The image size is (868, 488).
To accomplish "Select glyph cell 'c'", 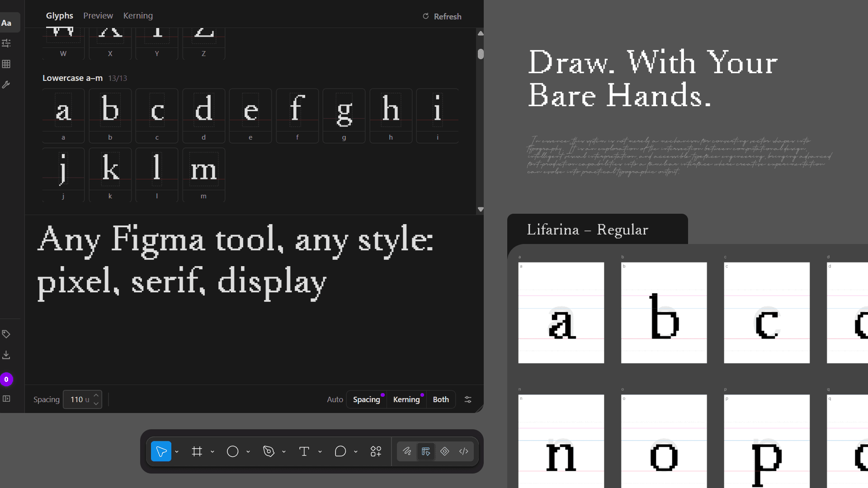I will 157,116.
